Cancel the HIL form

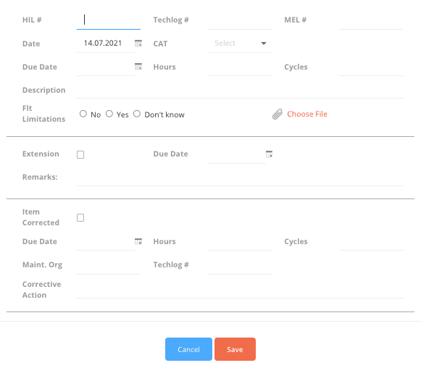[188, 349]
